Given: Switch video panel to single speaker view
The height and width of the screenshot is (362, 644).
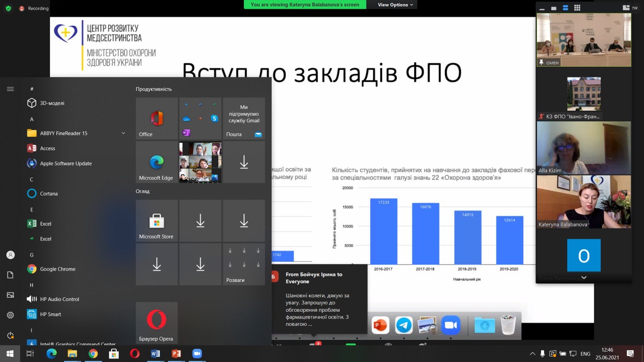Looking at the screenshot, I should 554,8.
